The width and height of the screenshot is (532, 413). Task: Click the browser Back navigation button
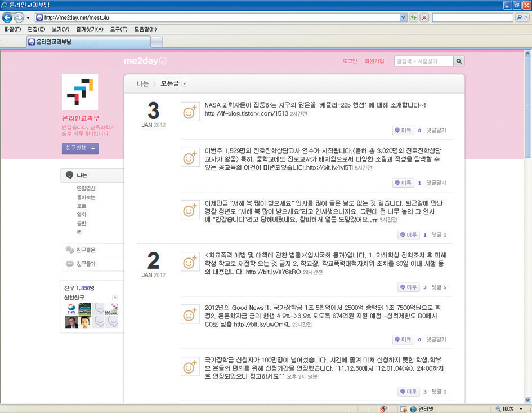[x=8, y=17]
